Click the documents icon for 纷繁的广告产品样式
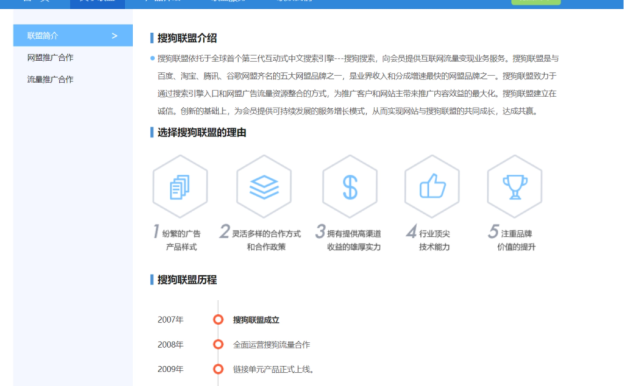This screenshot has width=626, height=386. (180, 186)
